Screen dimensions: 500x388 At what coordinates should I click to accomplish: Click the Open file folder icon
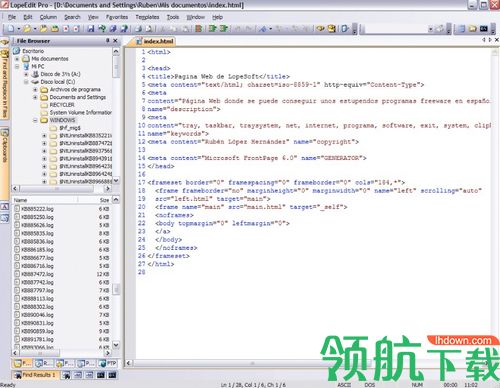pos(27,29)
